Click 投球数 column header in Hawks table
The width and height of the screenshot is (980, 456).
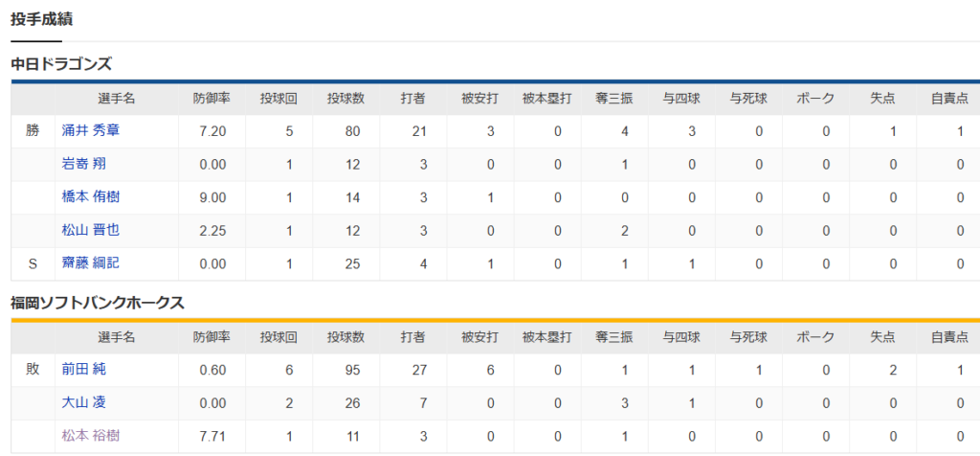pyautogui.click(x=345, y=337)
